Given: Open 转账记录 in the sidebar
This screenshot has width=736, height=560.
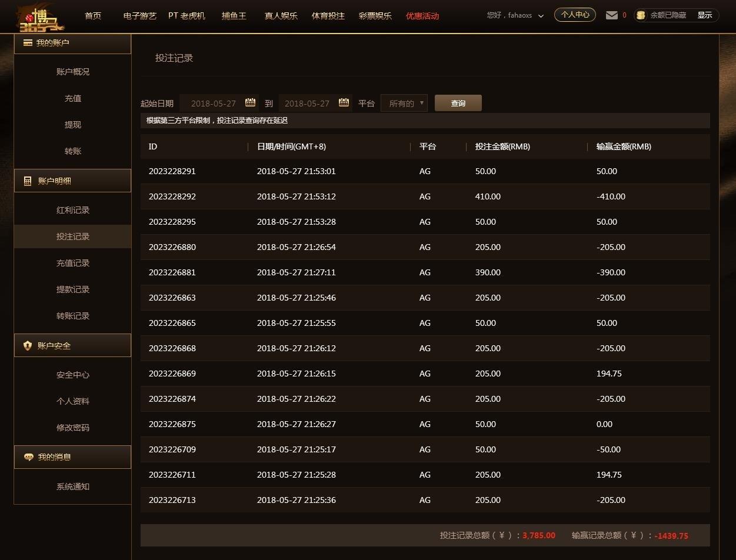Looking at the screenshot, I should coord(73,316).
